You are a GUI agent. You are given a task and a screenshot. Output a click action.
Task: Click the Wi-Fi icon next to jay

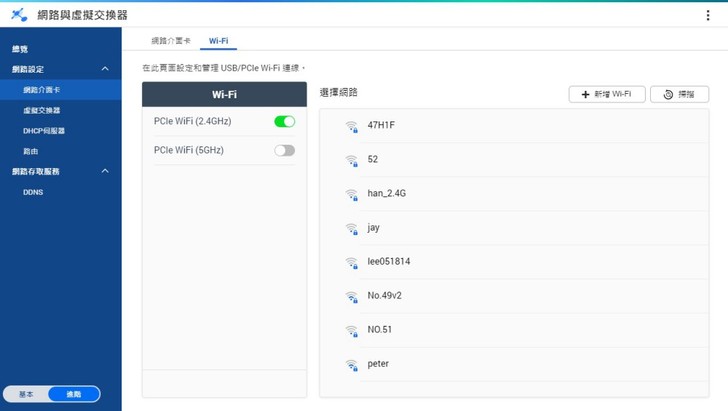[x=351, y=229]
